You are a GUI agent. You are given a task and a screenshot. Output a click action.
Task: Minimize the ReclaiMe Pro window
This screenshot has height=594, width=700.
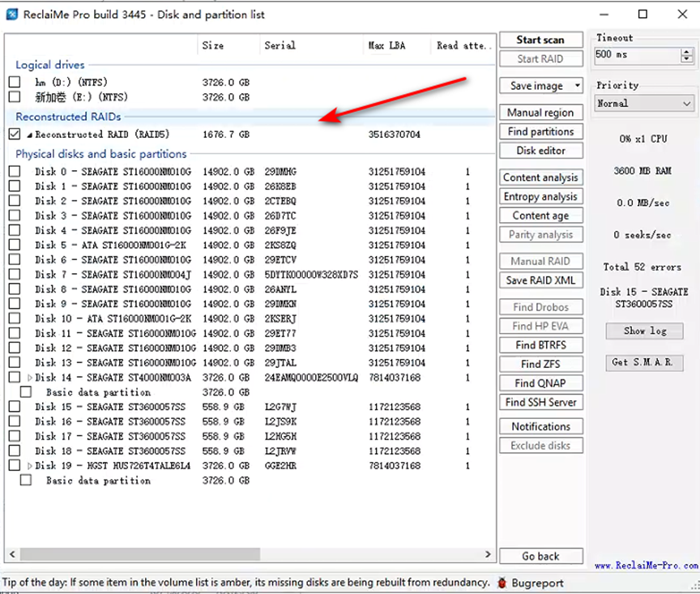604,15
